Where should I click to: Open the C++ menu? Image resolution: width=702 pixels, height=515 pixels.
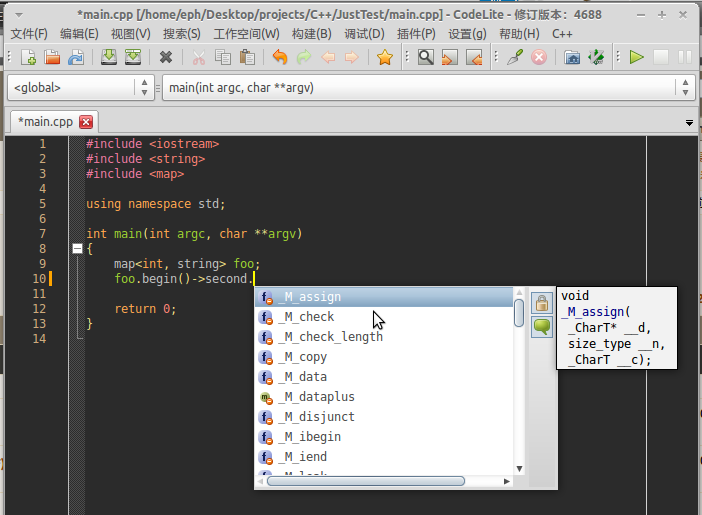click(562, 34)
